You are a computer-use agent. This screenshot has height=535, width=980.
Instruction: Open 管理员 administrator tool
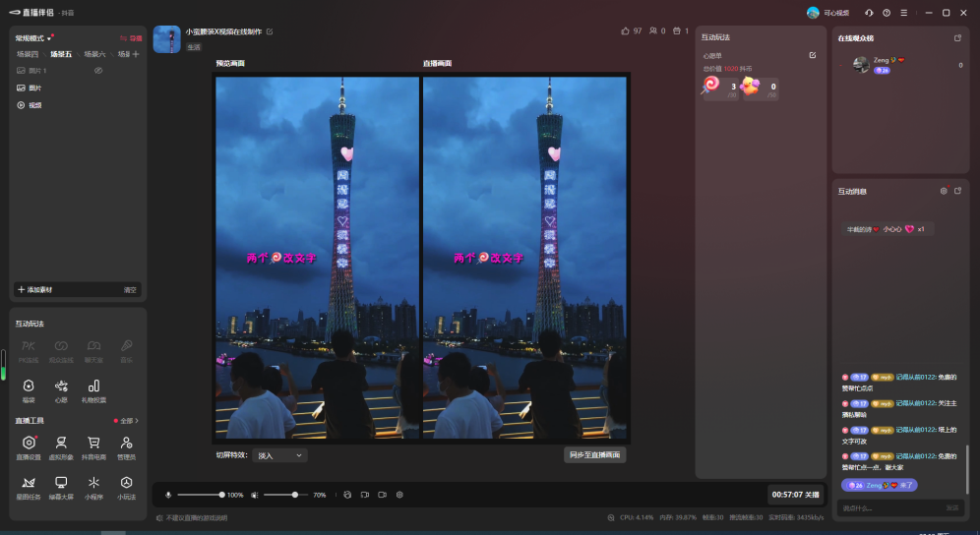126,448
